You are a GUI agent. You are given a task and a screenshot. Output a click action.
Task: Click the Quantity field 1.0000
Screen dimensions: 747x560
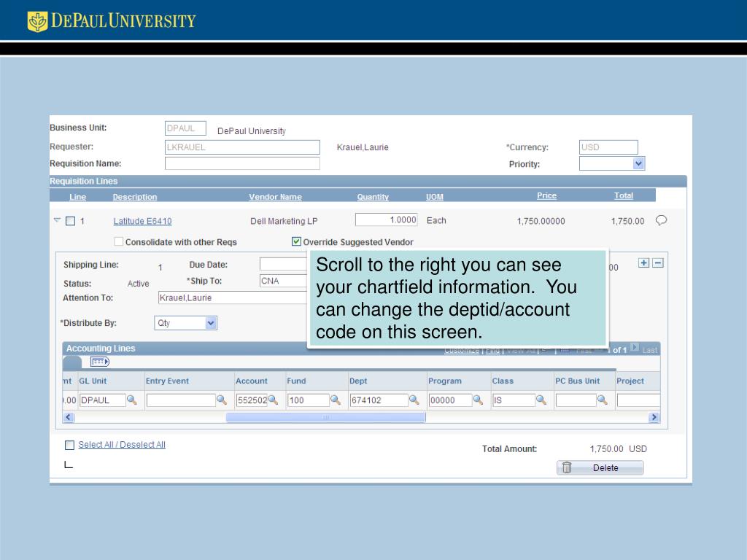[x=387, y=219]
